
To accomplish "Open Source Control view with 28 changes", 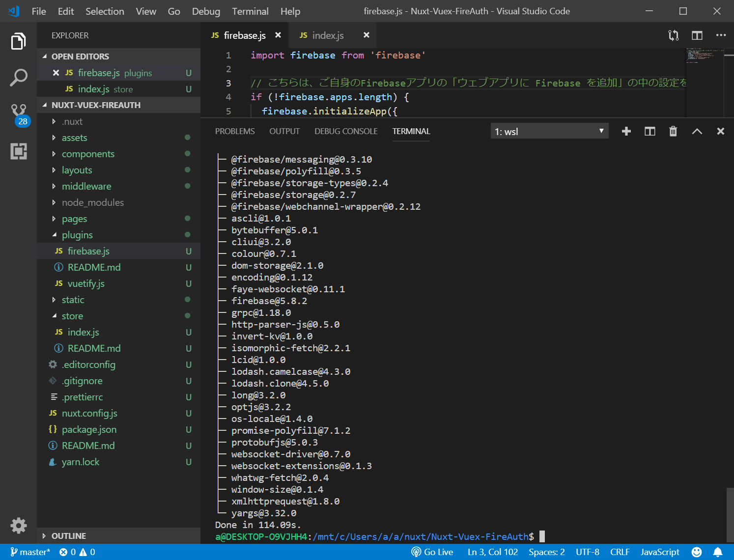I will tap(20, 114).
